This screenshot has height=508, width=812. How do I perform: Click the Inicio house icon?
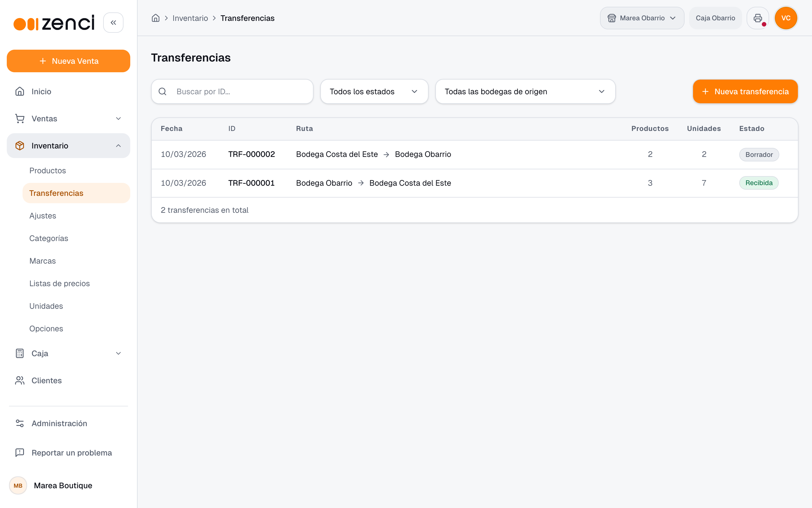20,91
